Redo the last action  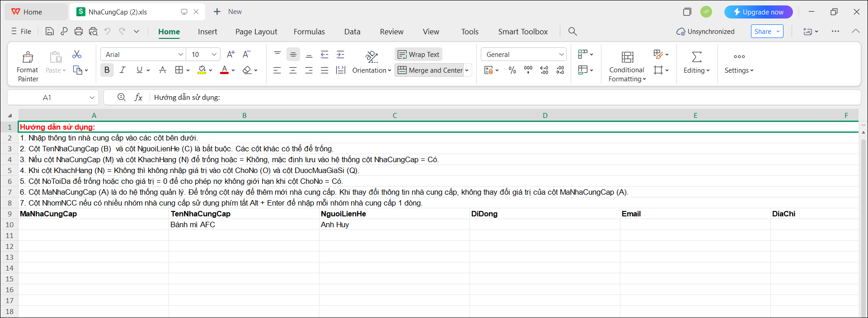coord(122,31)
